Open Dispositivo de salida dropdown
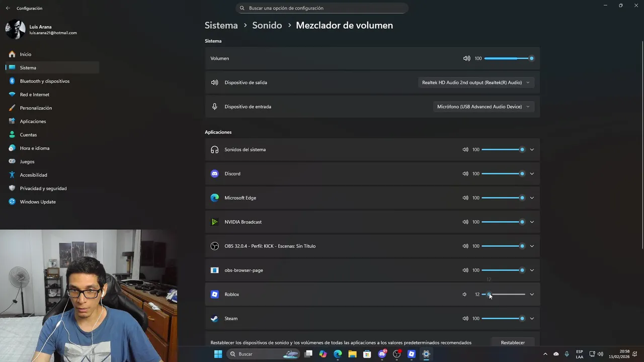This screenshot has height=362, width=644. (476, 82)
